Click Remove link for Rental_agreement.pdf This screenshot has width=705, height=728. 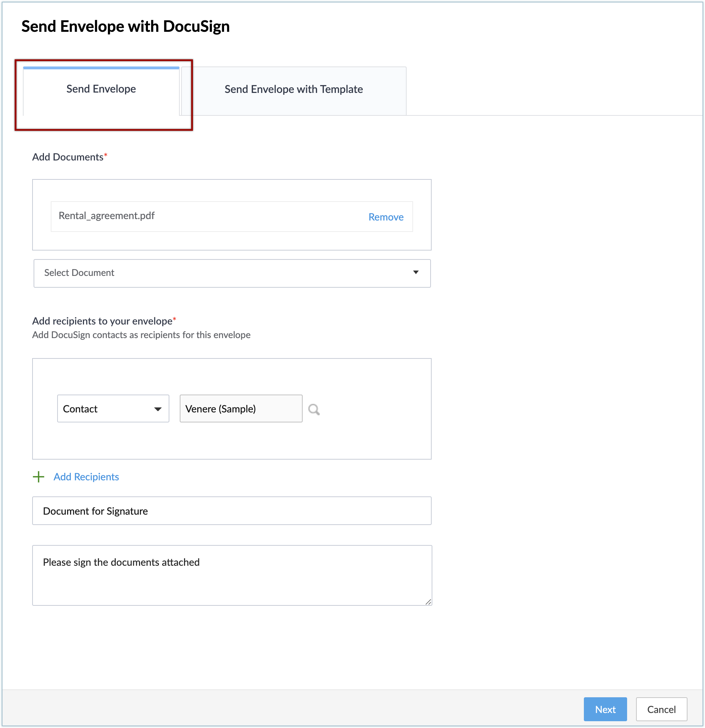click(386, 217)
